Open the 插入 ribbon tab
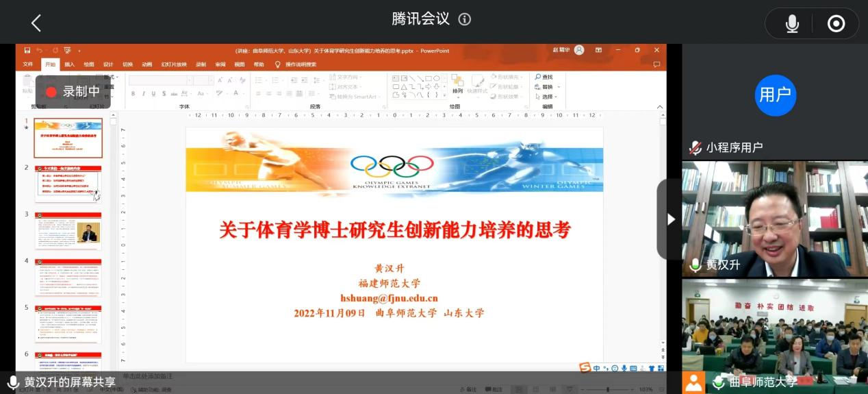This screenshot has height=394, width=868. pos(70,64)
